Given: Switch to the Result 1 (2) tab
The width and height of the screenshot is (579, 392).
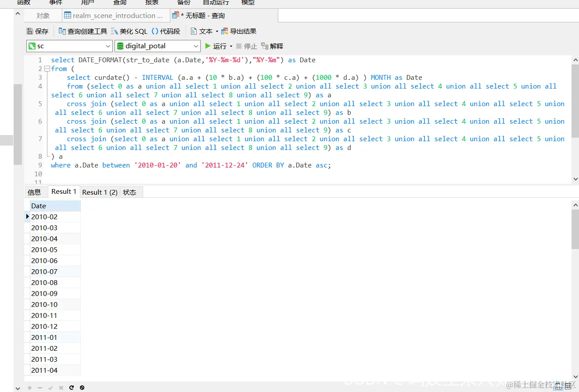Looking at the screenshot, I should point(100,192).
